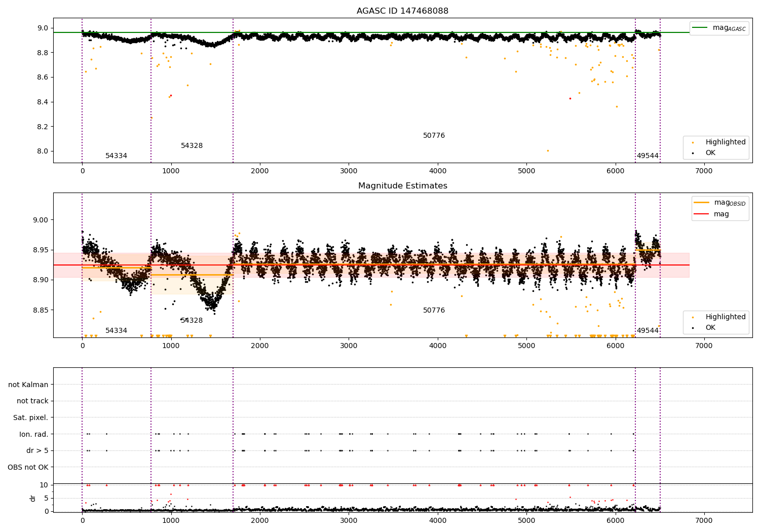Viewport: 760px width, 532px height.
Task: Click the 54334 label in top plot
Action: 117,156
